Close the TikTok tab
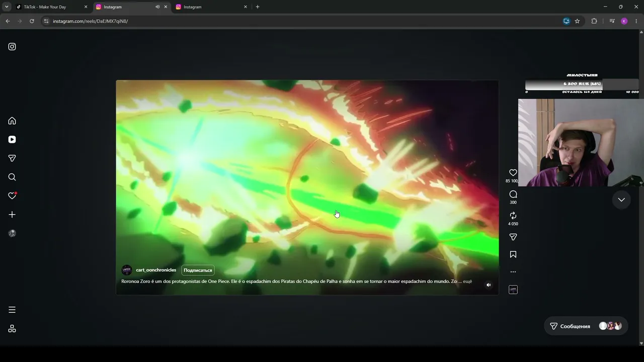The image size is (644, 362). [86, 7]
